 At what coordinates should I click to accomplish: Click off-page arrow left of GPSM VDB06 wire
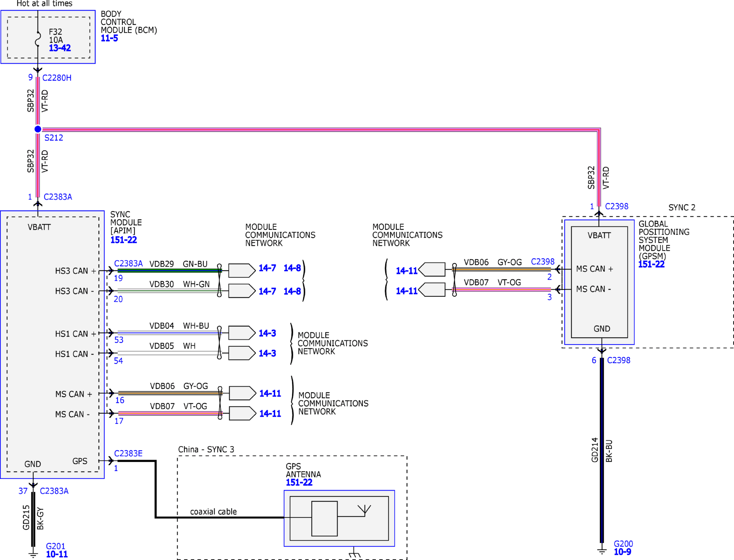point(432,269)
